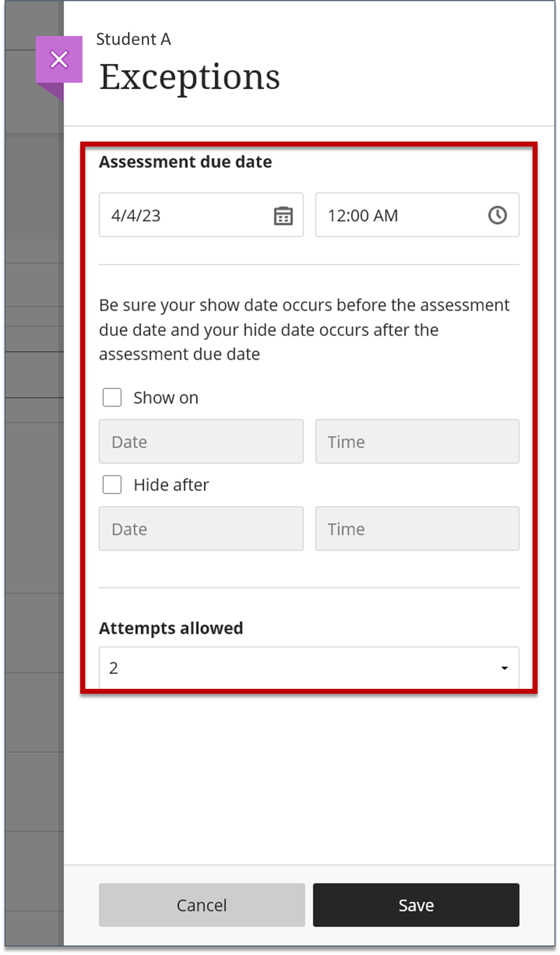Click the Show on Date field

[x=201, y=441]
